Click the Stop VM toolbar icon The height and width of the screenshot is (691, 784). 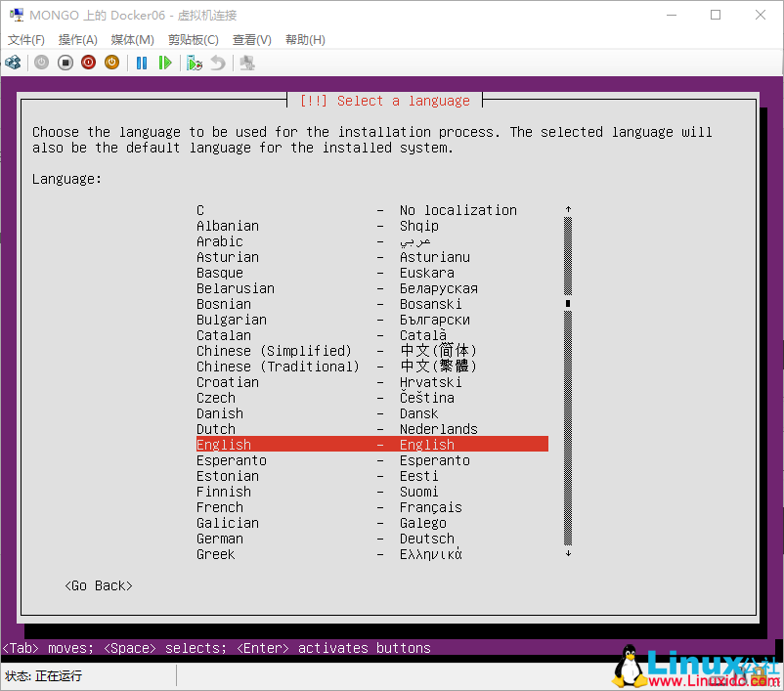tap(65, 63)
